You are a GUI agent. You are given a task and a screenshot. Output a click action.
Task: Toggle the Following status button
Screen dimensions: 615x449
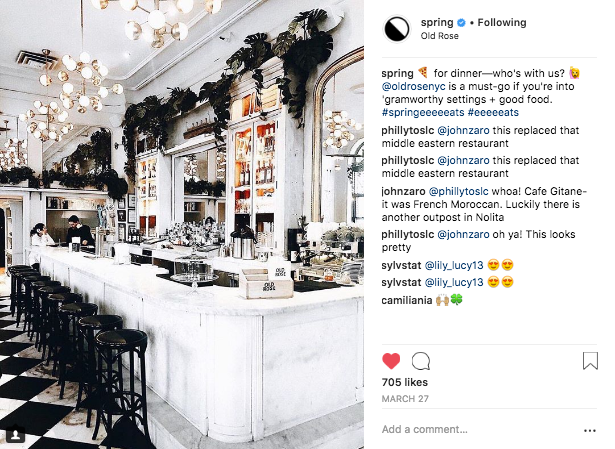[502, 23]
